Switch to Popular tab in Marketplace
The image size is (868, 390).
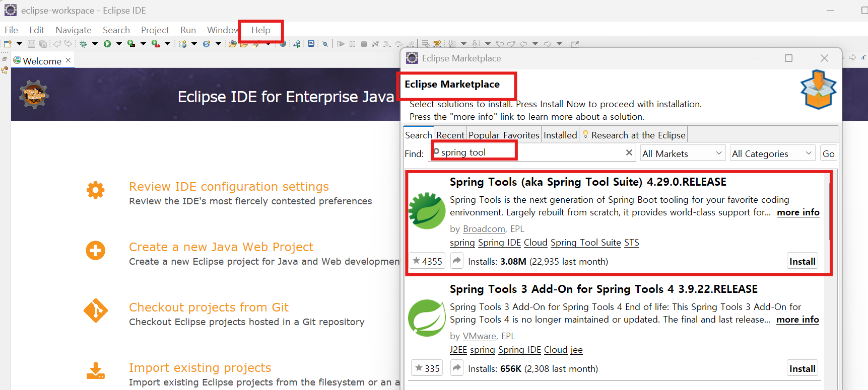tap(484, 135)
